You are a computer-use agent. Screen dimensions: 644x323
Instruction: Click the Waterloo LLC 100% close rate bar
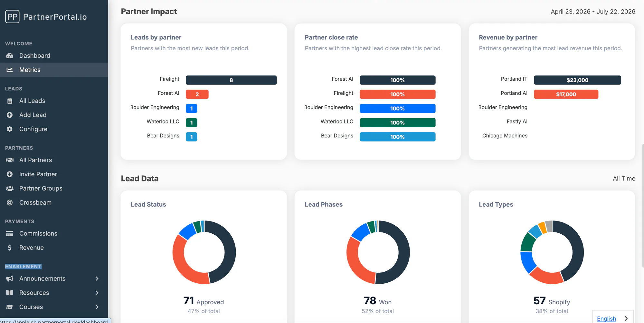point(397,123)
